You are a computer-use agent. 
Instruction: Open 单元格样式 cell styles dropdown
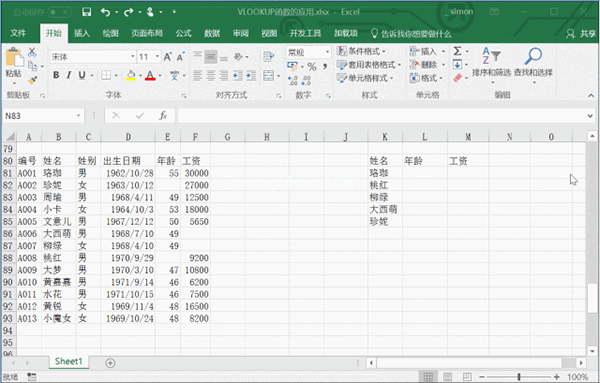tap(365, 78)
